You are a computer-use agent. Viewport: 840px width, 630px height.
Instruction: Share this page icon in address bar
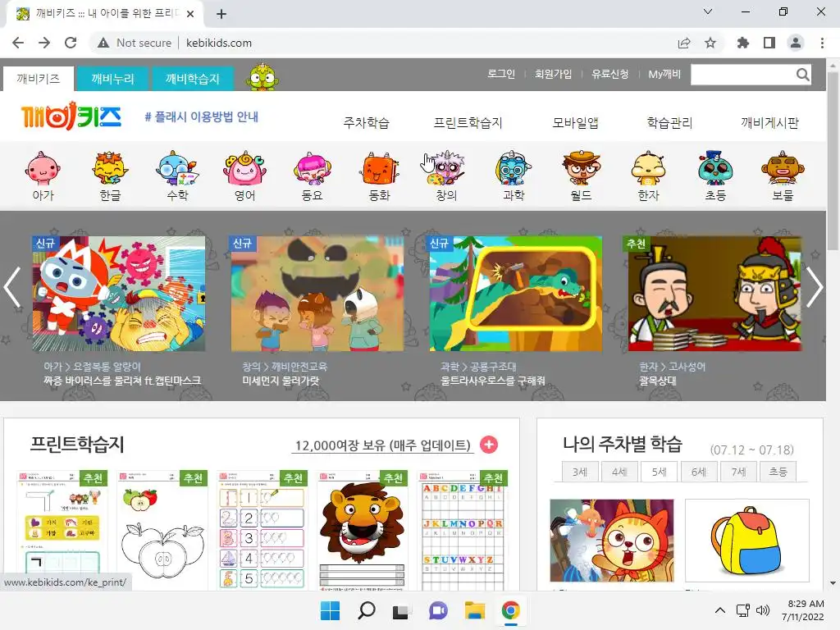(684, 43)
